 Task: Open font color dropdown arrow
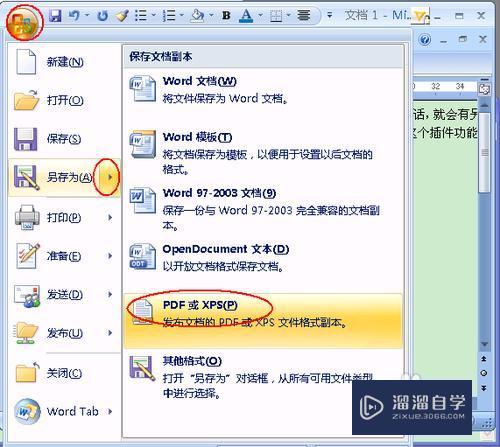click(260, 15)
